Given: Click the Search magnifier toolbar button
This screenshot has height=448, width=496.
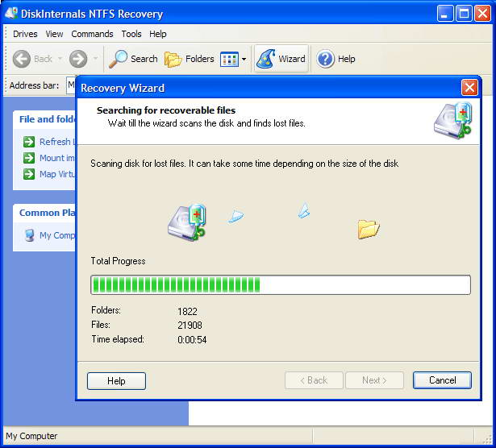Looking at the screenshot, I should click(133, 59).
